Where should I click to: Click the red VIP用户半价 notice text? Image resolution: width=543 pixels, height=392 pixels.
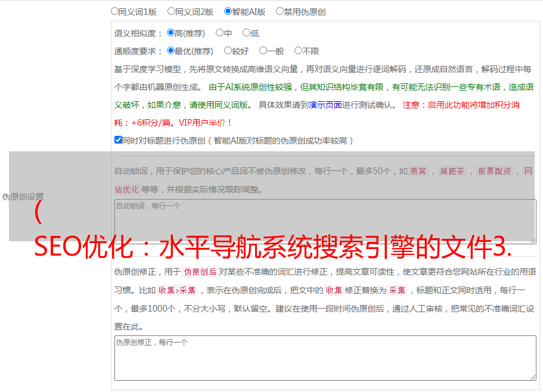206,123
